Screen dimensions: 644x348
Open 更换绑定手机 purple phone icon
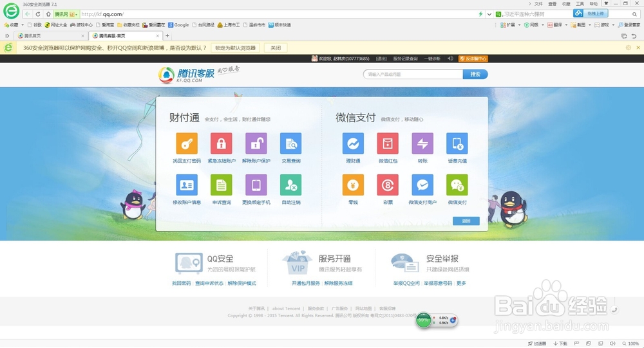pyautogui.click(x=256, y=185)
